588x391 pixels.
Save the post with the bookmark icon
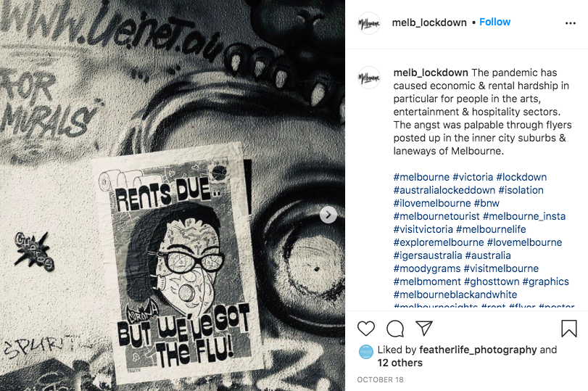[569, 329]
